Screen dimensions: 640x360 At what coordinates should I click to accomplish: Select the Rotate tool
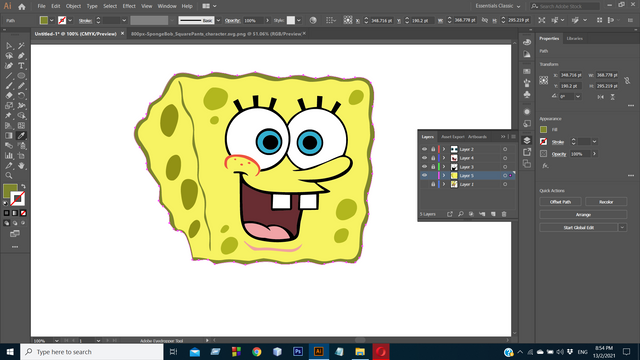[21, 96]
